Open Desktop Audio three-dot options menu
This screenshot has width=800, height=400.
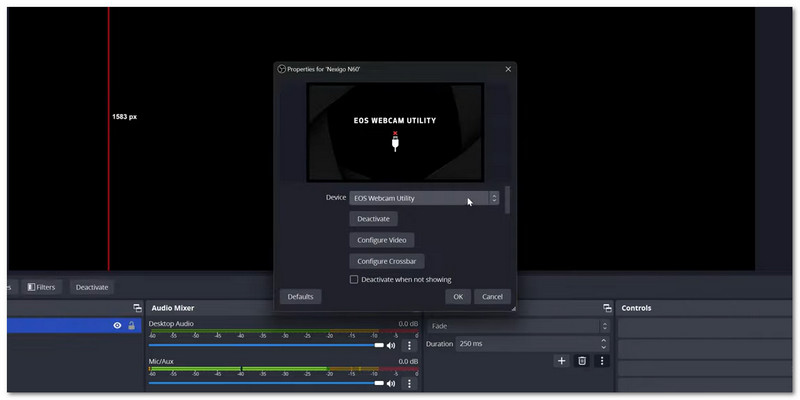[x=409, y=345]
